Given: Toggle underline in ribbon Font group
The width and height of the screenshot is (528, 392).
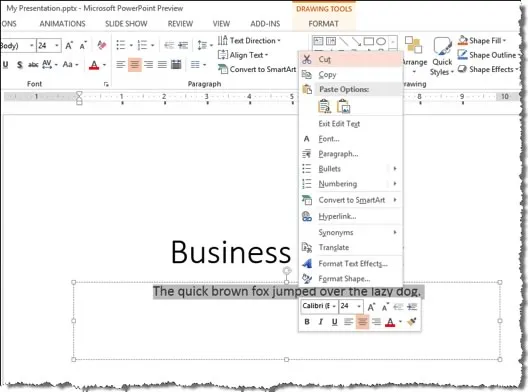Looking at the screenshot, I should [x=6, y=64].
